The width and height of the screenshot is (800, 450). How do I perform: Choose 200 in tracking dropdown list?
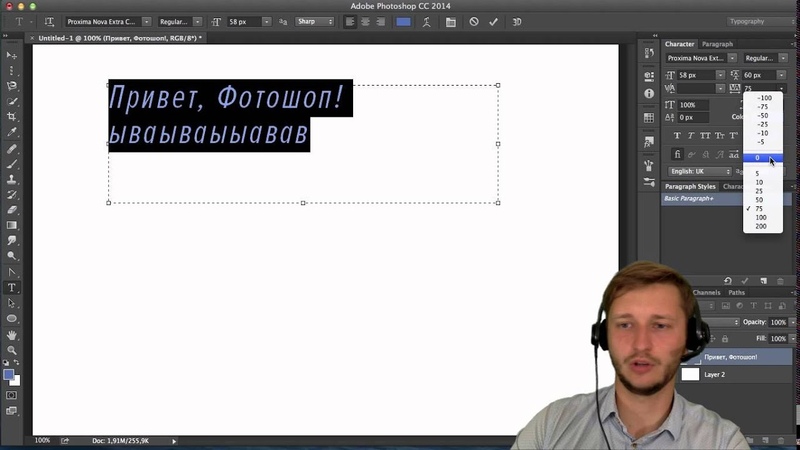pyautogui.click(x=763, y=226)
